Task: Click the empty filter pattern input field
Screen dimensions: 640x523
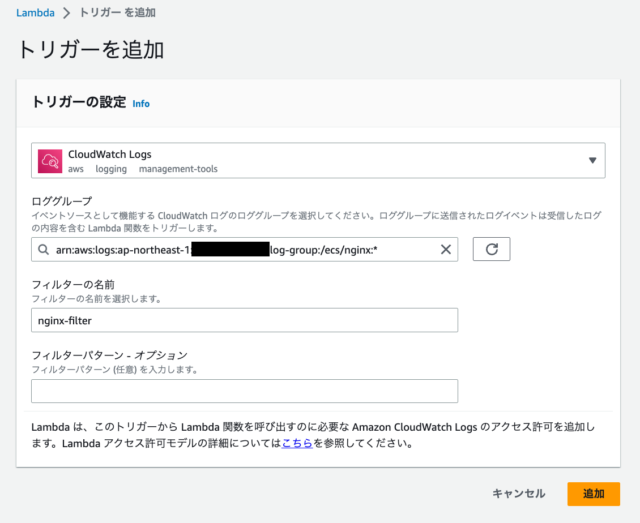Action: pos(244,391)
